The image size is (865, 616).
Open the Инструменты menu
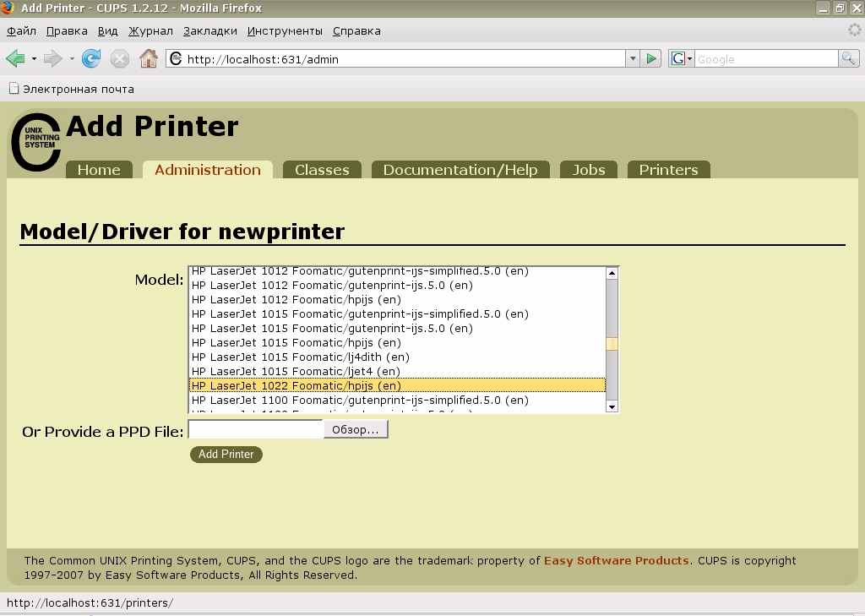tap(285, 31)
